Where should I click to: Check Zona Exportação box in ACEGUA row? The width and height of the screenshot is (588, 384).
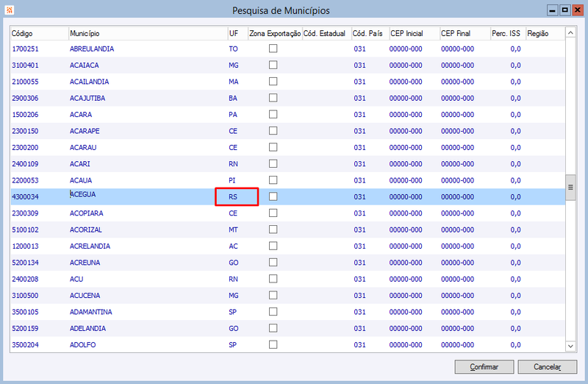click(x=273, y=196)
